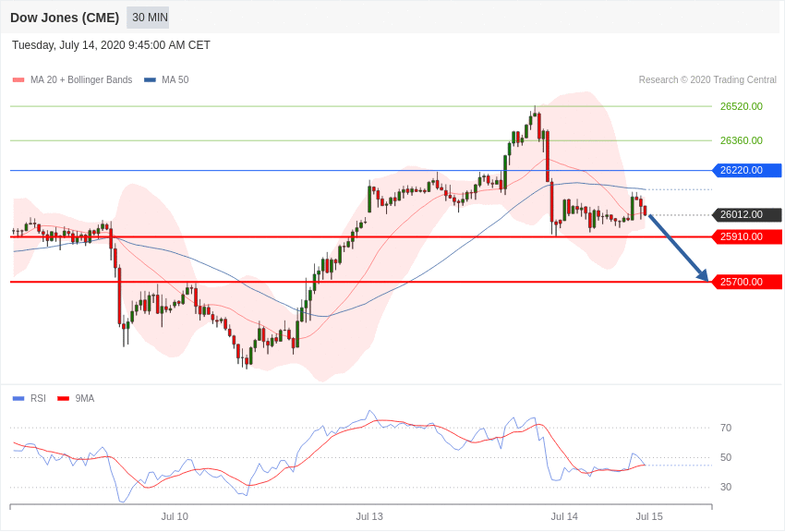Toggle MA 20 + Bollinger Bands legend label

(81, 79)
